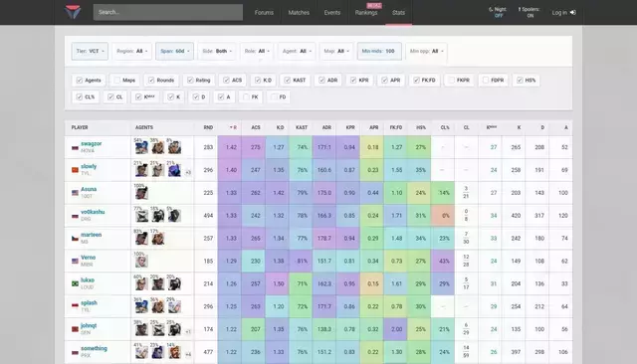Click johnqt's purple 2.00 FK:FD cell
The height and width of the screenshot is (364, 637).
(x=396, y=329)
